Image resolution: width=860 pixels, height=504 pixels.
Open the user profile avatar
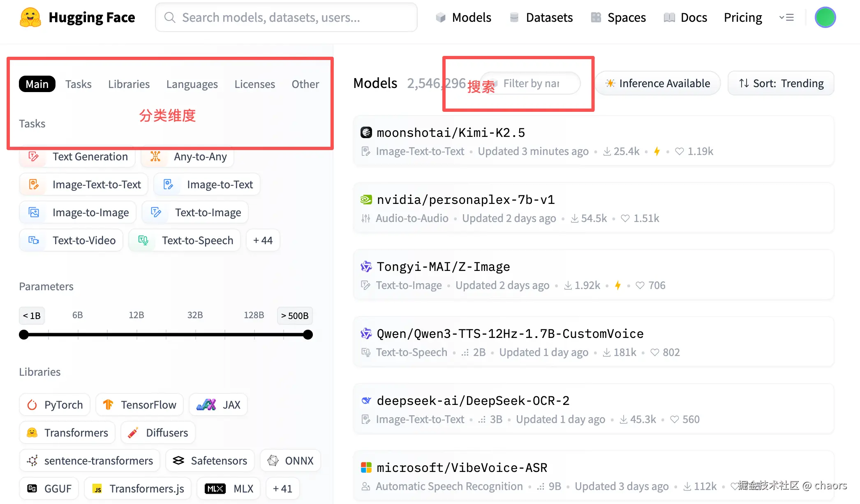click(x=825, y=18)
